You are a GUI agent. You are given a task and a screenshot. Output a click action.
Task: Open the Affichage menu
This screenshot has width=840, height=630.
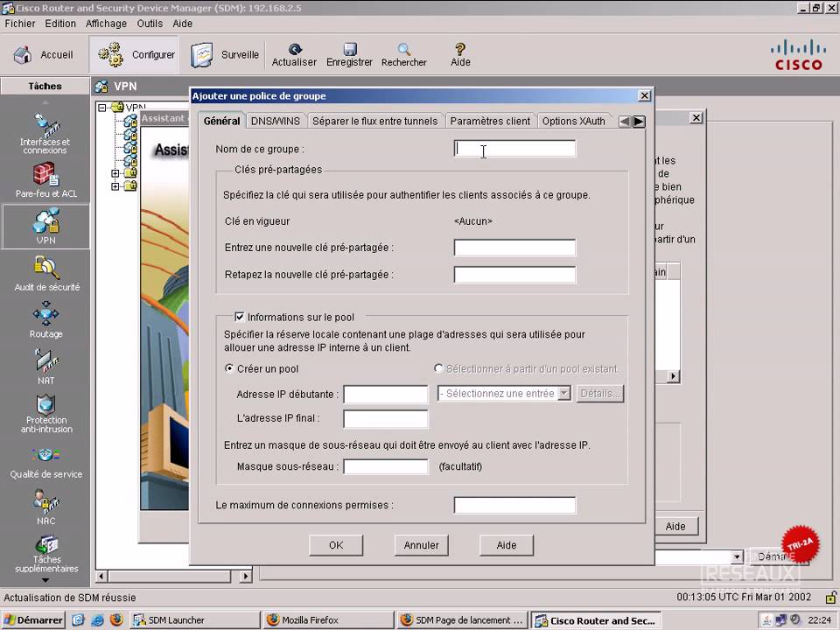coord(106,24)
